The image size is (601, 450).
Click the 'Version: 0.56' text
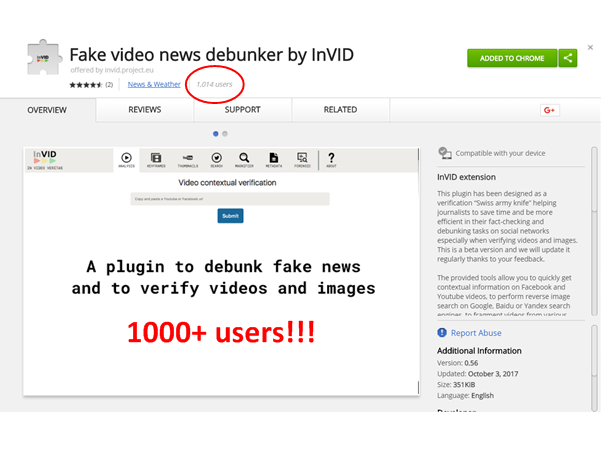[x=457, y=363]
